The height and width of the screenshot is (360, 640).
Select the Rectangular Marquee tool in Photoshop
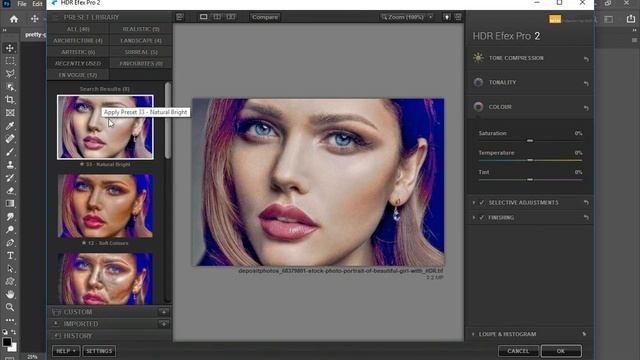[x=10, y=61]
